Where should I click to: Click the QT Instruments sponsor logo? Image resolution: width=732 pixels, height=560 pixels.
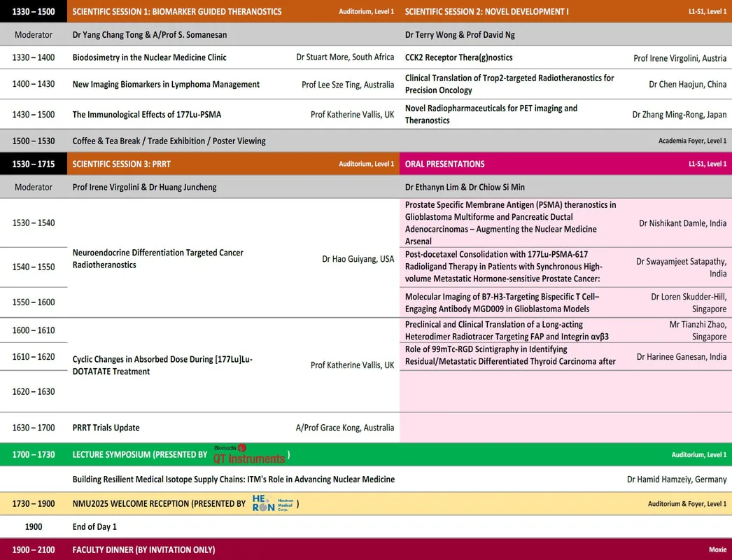[249, 454]
